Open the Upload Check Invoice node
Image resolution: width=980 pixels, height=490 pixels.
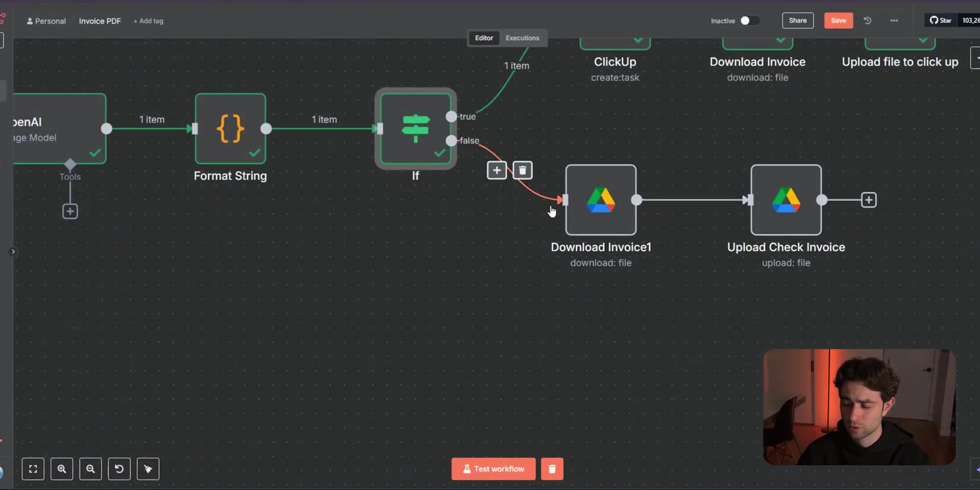tap(786, 200)
